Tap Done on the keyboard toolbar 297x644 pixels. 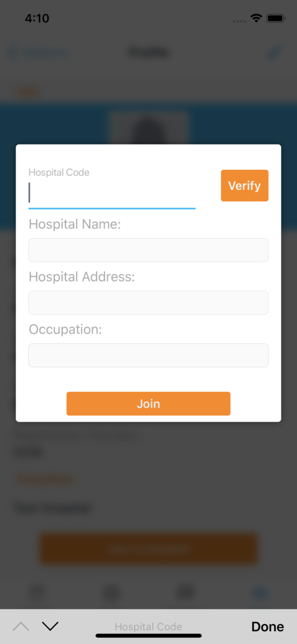[268, 626]
